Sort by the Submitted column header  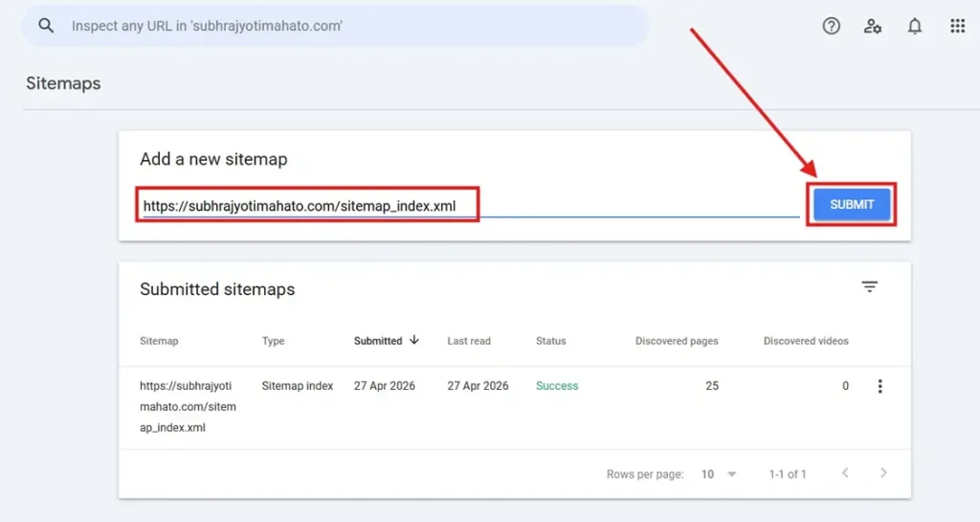tap(378, 341)
